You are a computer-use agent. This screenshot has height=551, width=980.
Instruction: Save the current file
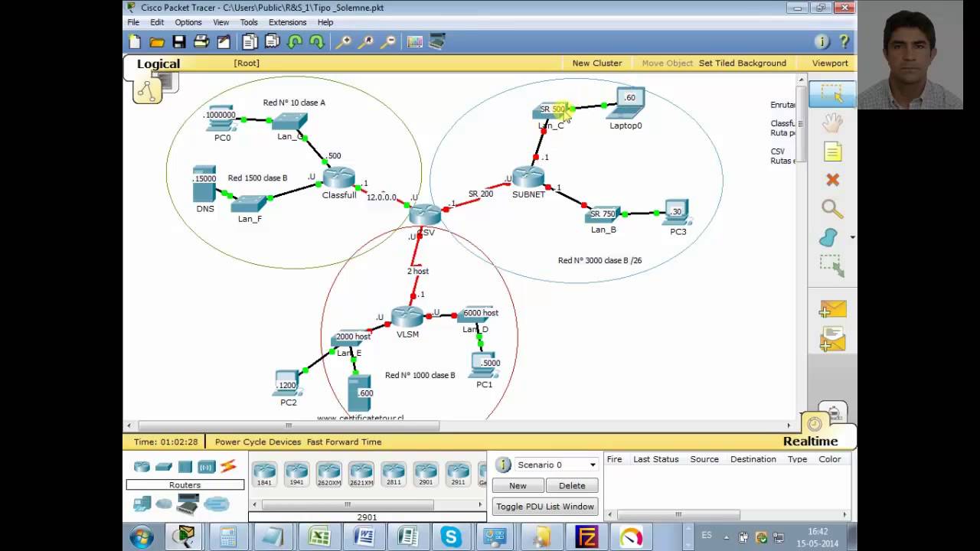[x=179, y=42]
